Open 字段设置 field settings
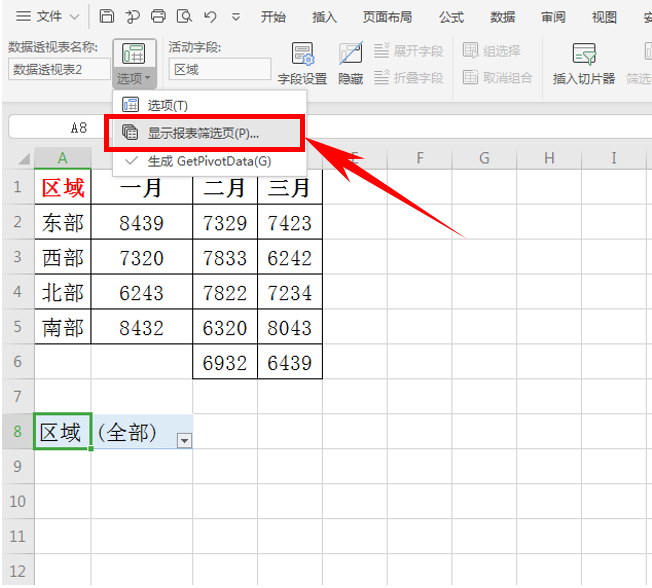Viewport: 652px width, 588px height. pyautogui.click(x=302, y=63)
